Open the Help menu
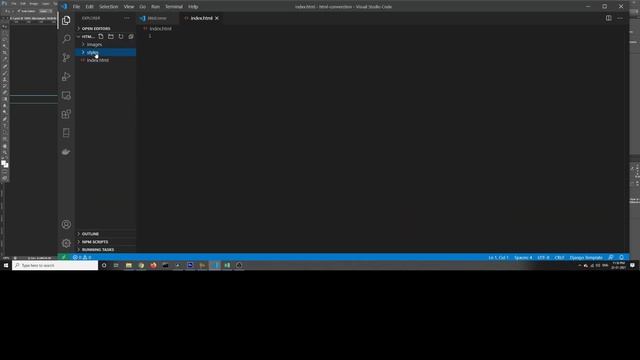Image resolution: width=640 pixels, height=360 pixels. pyautogui.click(x=193, y=7)
